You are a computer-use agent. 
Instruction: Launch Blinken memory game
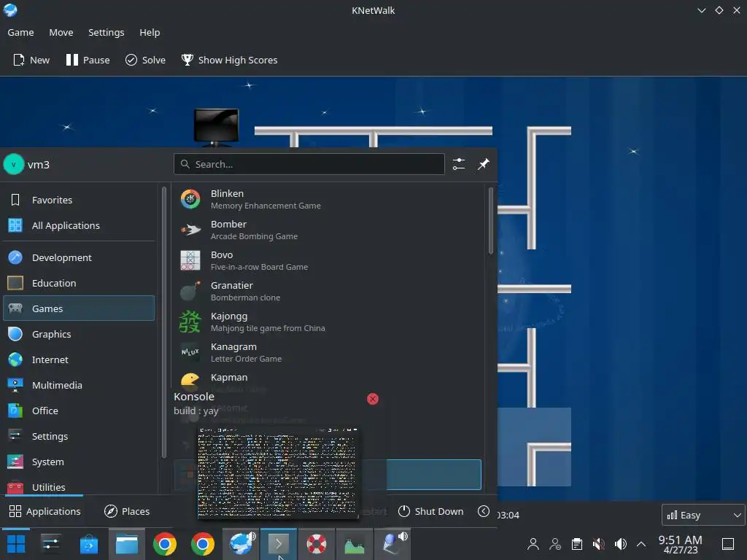click(329, 200)
